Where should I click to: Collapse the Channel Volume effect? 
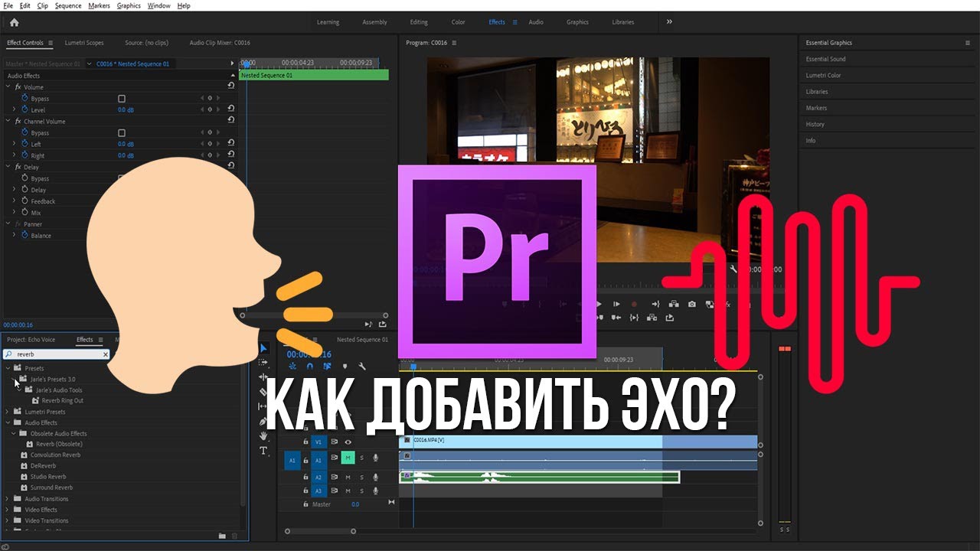8,121
